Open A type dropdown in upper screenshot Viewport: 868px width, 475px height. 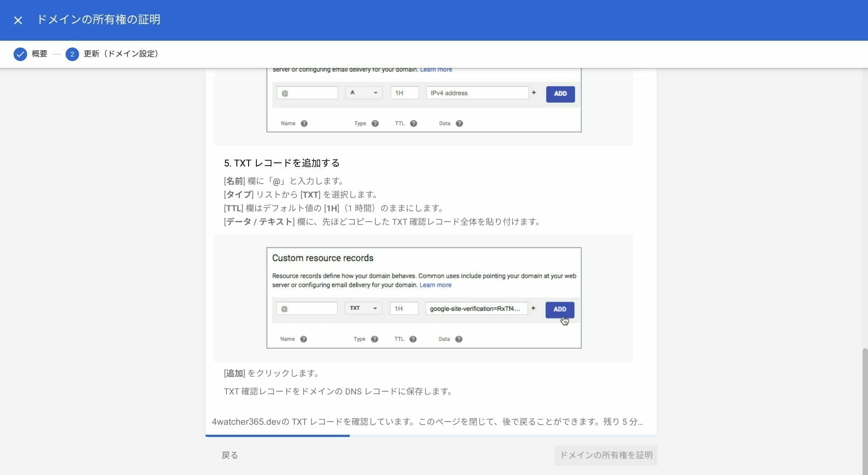364,93
